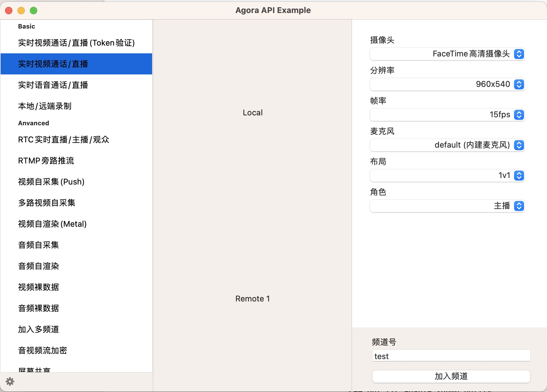Click the 帧率 label
Image resolution: width=547 pixels, height=392 pixels.
(378, 101)
